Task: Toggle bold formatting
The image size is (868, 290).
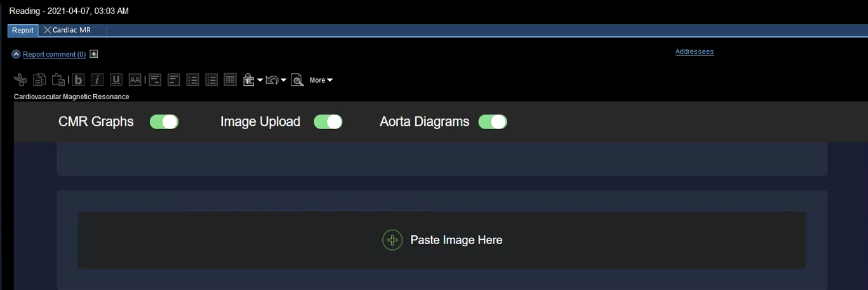Action: click(x=78, y=80)
